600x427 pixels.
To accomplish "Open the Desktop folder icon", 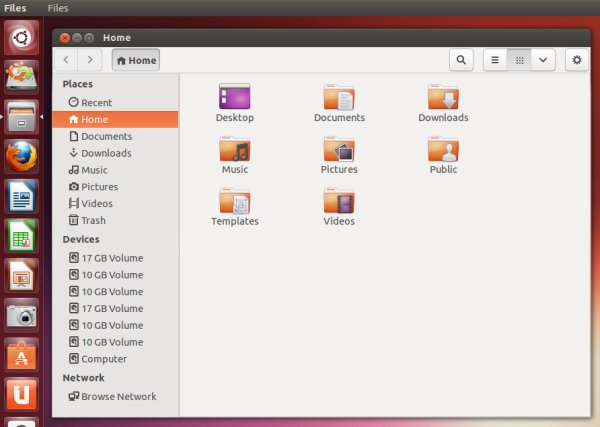I will tap(235, 98).
